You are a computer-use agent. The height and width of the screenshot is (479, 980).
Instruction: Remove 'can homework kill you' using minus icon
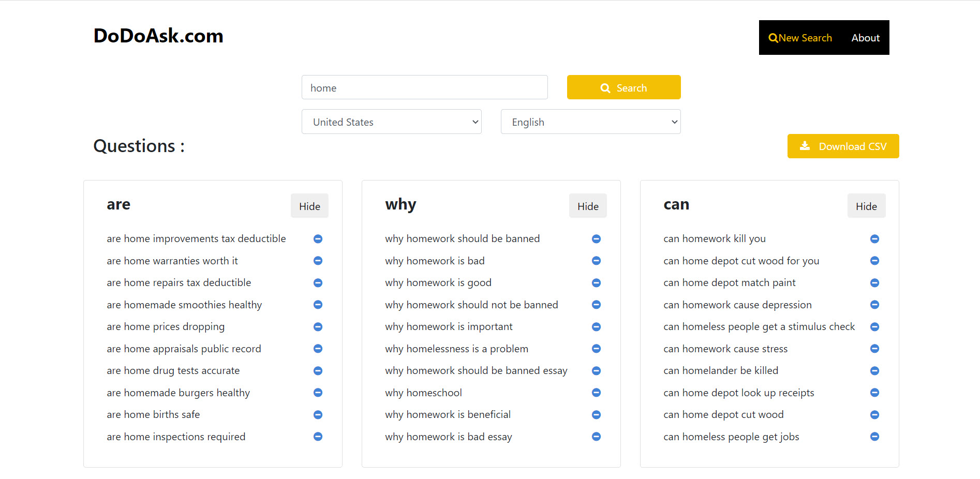pyautogui.click(x=874, y=239)
